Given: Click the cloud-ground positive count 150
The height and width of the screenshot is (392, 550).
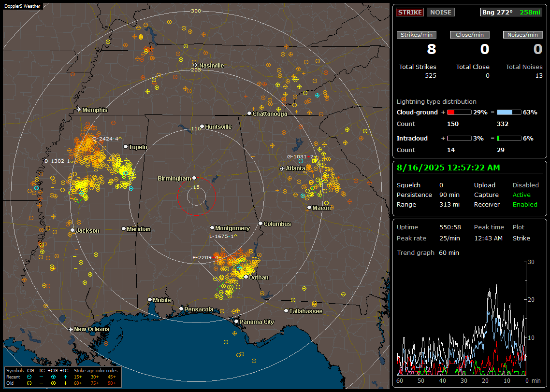Looking at the screenshot, I should (453, 124).
